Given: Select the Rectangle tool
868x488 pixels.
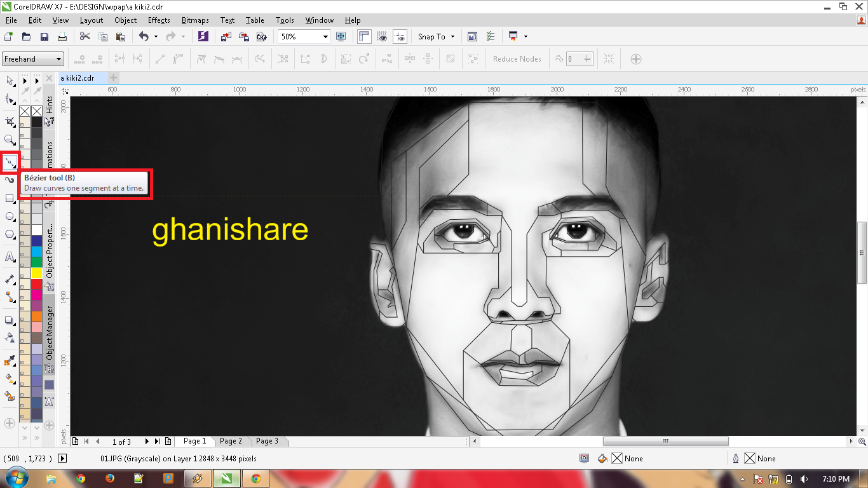Looking at the screenshot, I should (10, 199).
